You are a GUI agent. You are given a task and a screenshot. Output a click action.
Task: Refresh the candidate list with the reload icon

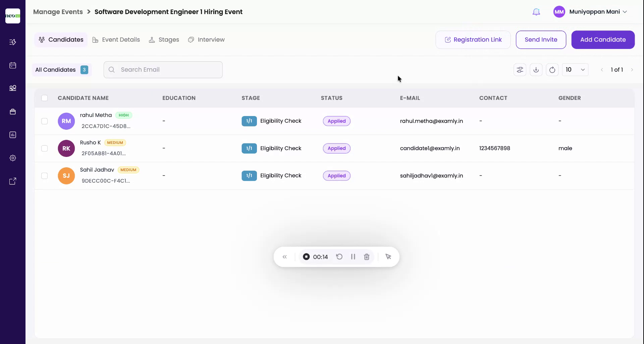point(552,69)
